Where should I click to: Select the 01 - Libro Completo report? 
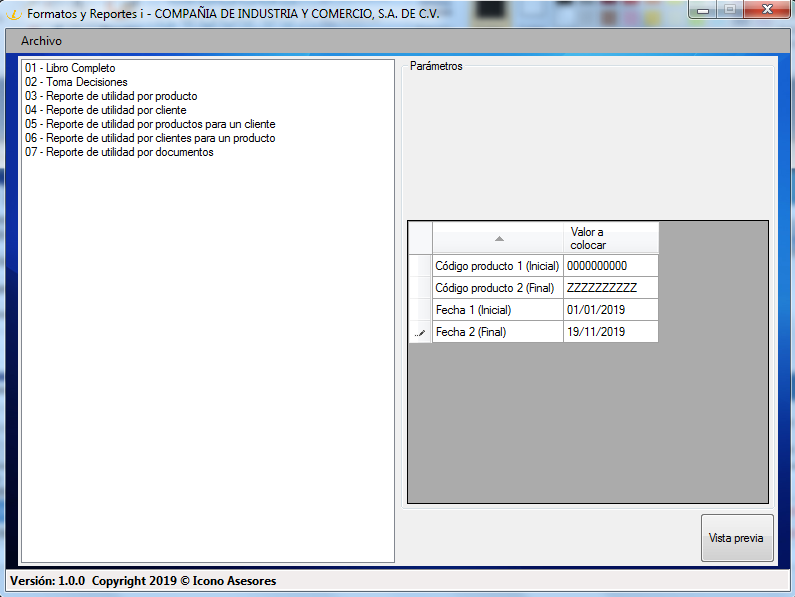70,68
